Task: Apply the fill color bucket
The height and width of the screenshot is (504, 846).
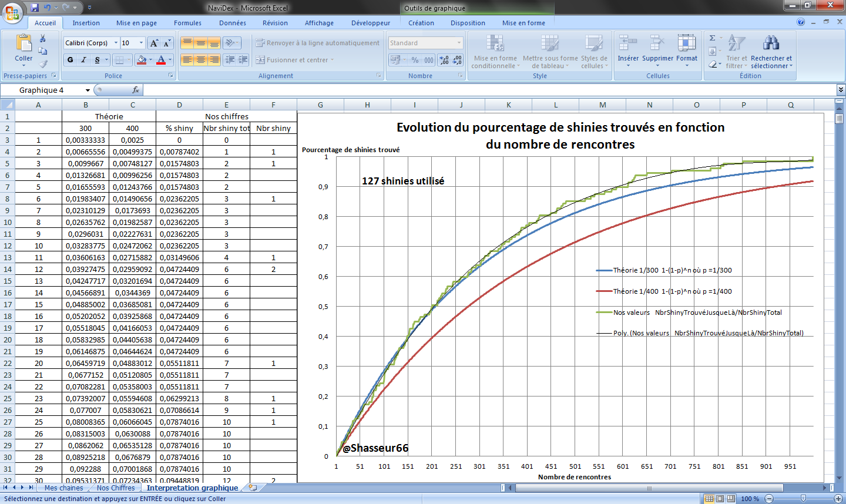Action: (141, 60)
